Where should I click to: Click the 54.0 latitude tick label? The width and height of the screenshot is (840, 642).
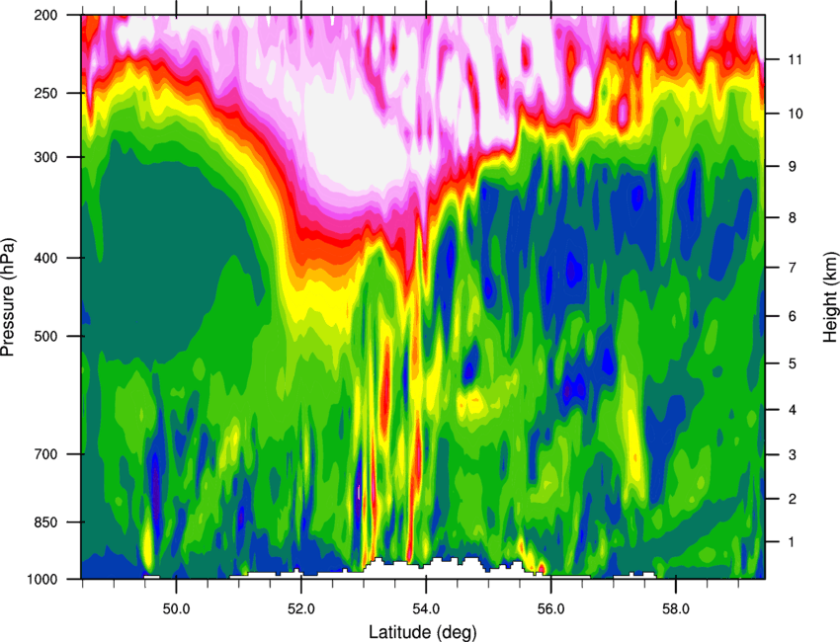point(426,608)
